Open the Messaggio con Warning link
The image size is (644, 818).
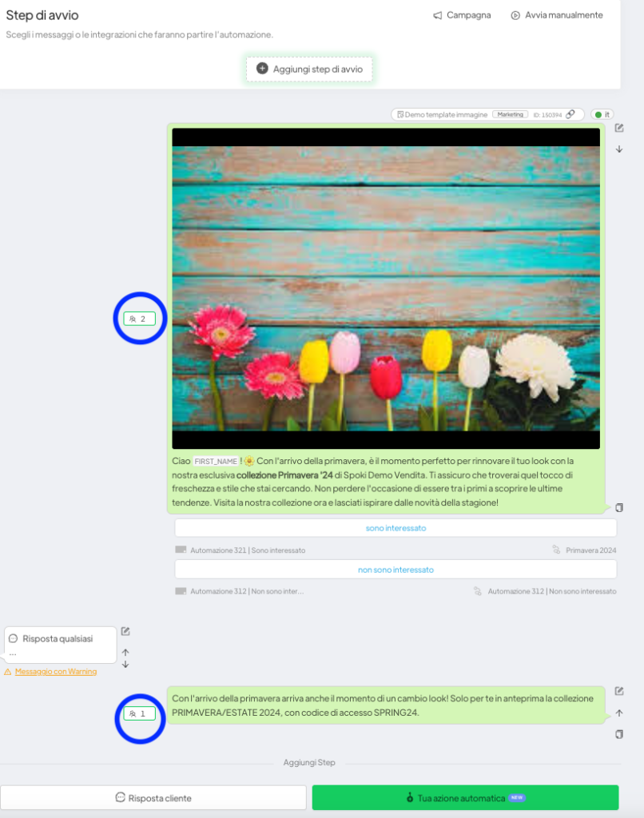click(x=55, y=672)
